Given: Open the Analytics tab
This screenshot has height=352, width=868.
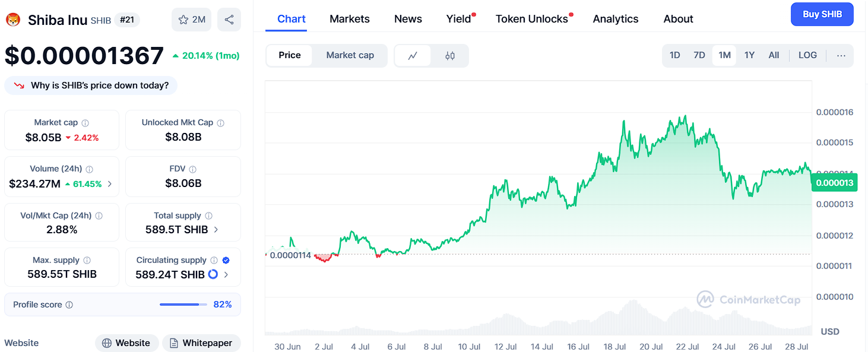Looking at the screenshot, I should point(616,19).
